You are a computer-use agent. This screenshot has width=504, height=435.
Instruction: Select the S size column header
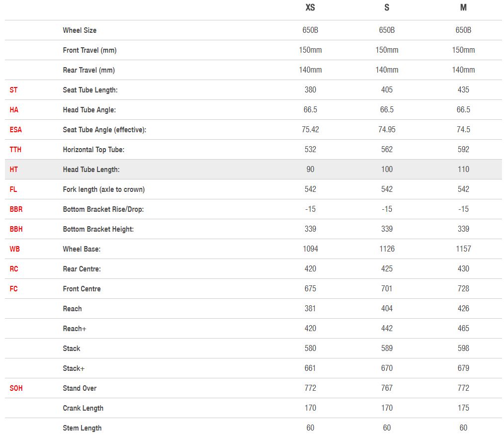coord(387,7)
